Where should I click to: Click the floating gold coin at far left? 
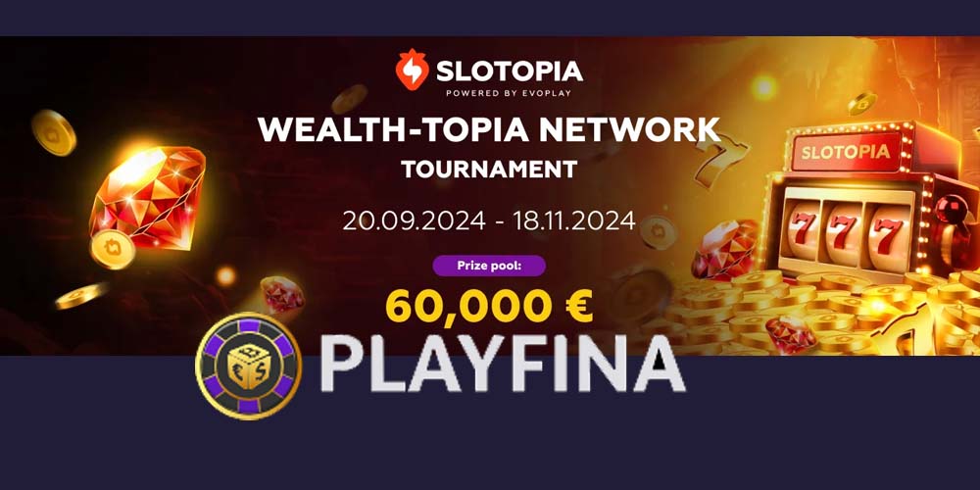coord(54,132)
